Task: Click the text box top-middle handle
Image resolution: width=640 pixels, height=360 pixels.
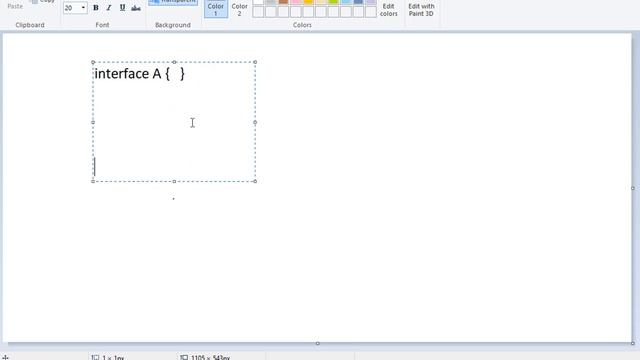Action: coord(174,62)
